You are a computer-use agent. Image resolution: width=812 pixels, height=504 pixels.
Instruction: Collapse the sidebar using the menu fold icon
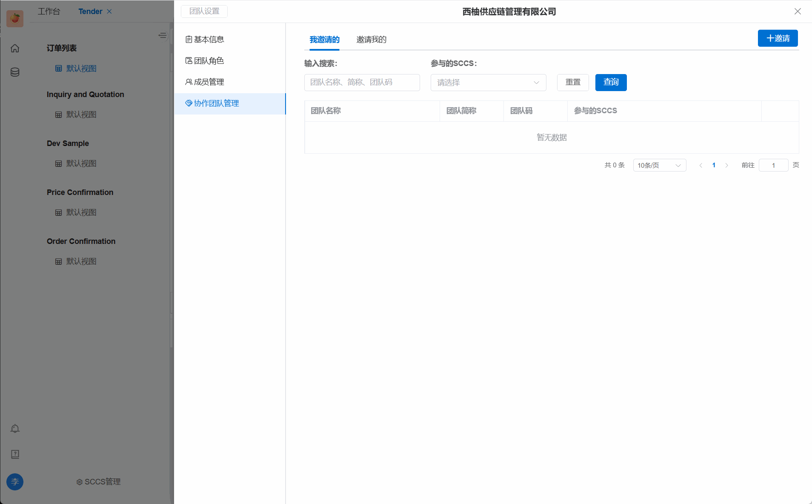pos(162,35)
